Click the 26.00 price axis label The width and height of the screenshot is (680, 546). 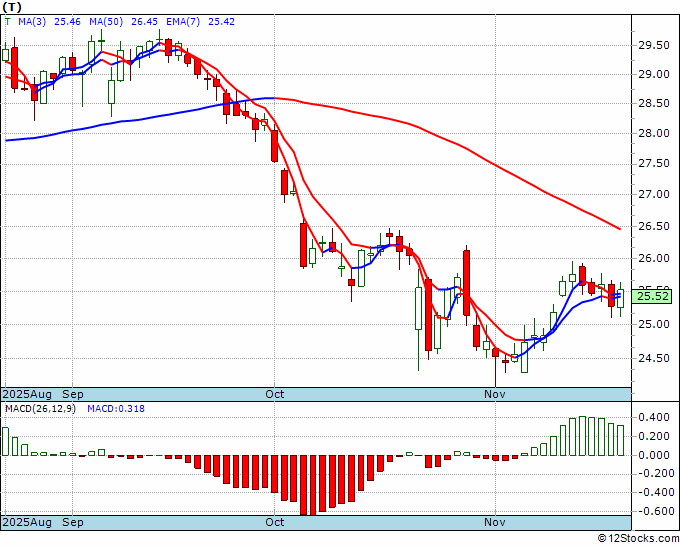point(654,258)
